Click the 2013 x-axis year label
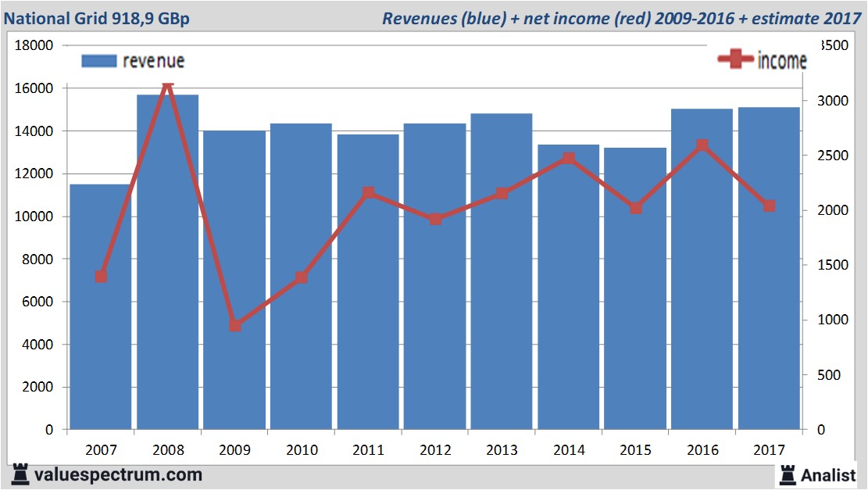Screen dimensions: 868x490 [x=502, y=449]
